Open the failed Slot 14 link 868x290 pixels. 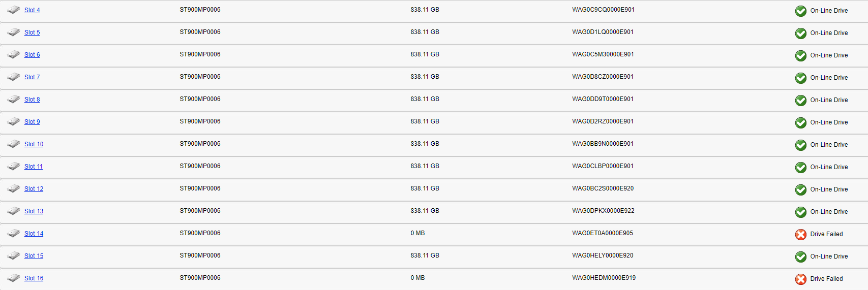[34, 234]
